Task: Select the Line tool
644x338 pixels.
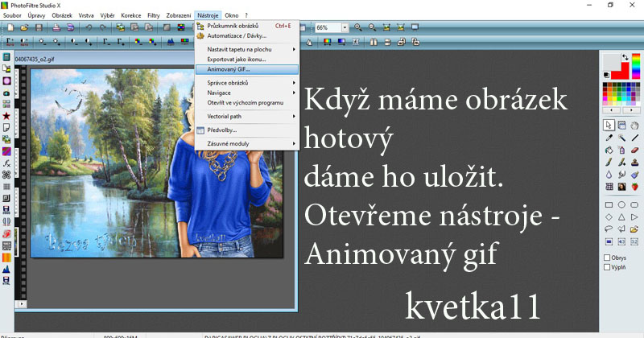Action: coord(634,138)
